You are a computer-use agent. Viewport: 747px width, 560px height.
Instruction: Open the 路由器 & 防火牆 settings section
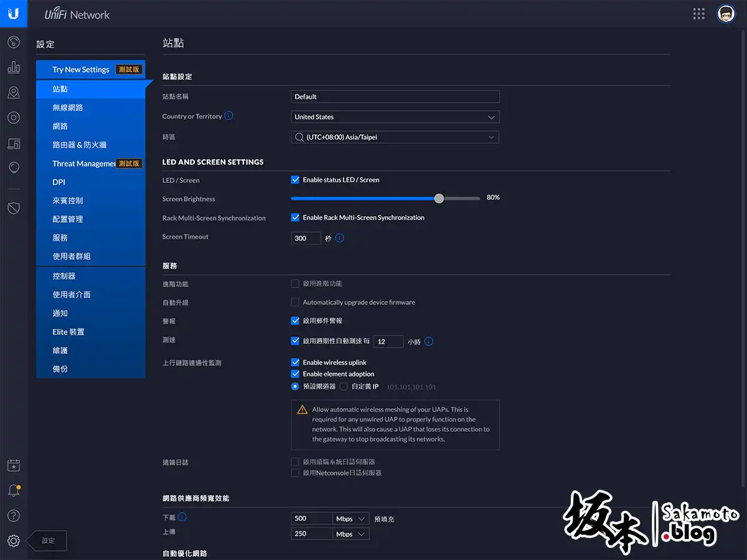(80, 145)
